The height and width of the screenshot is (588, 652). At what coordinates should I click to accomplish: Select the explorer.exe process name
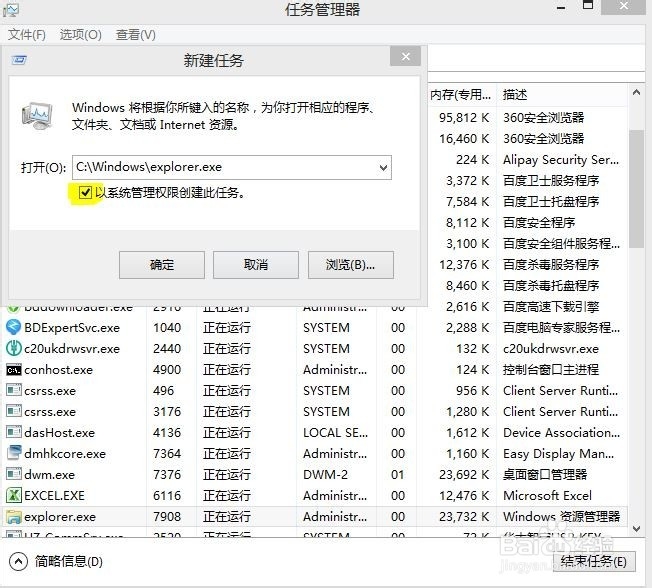(x=60, y=516)
